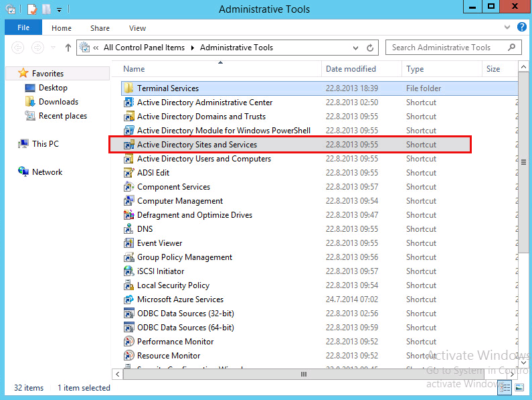Click the Active Directory Domains and Trusts icon
This screenshot has width=532, height=400.
[x=128, y=117]
